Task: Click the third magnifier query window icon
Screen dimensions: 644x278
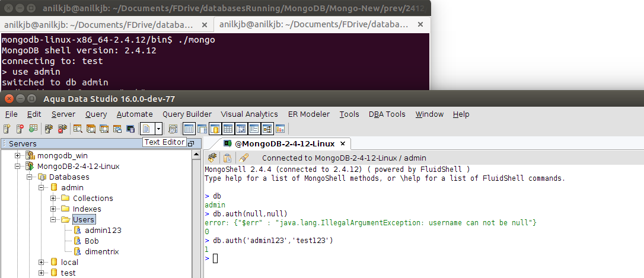Action: click(104, 129)
